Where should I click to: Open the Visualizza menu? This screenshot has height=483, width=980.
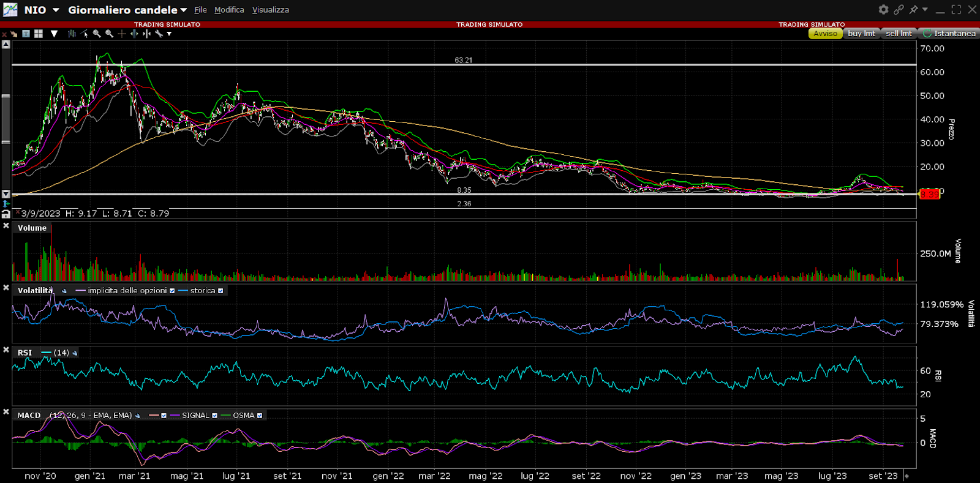point(270,10)
